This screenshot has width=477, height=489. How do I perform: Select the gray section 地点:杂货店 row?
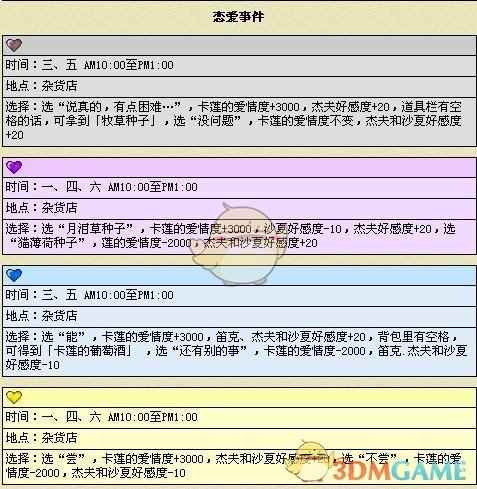click(239, 86)
